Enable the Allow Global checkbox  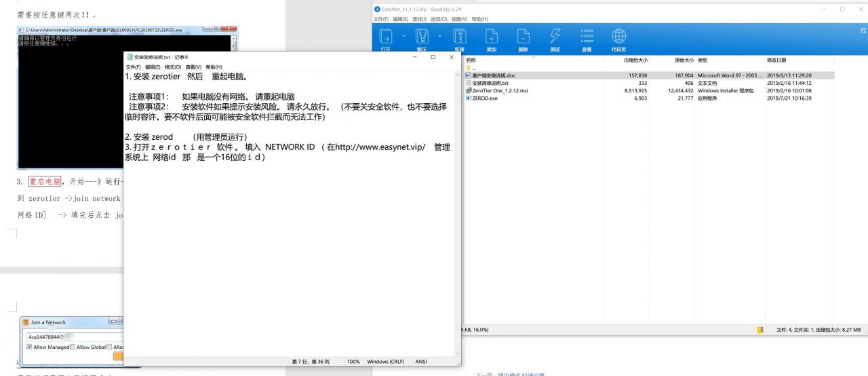coord(73,347)
